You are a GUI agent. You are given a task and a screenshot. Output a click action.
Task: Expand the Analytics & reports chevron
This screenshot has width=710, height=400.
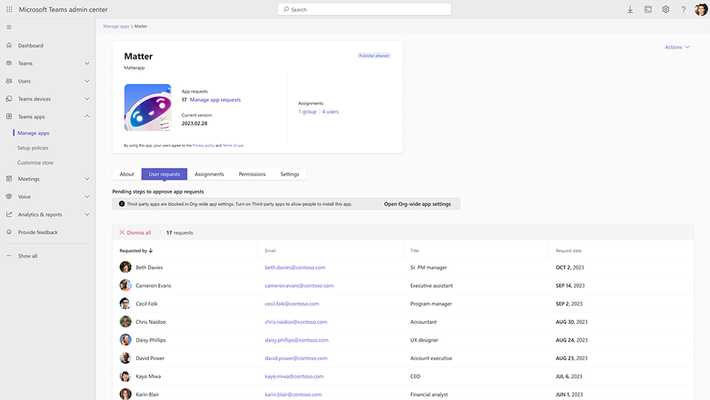point(87,214)
